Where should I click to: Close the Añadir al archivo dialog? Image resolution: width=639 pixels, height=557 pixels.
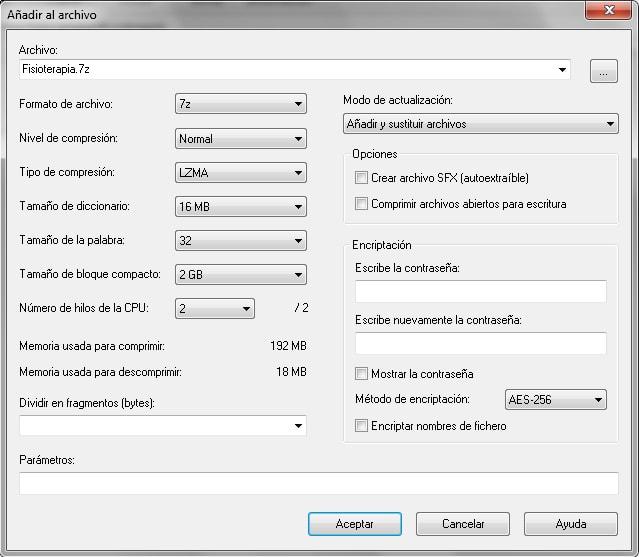(608, 10)
